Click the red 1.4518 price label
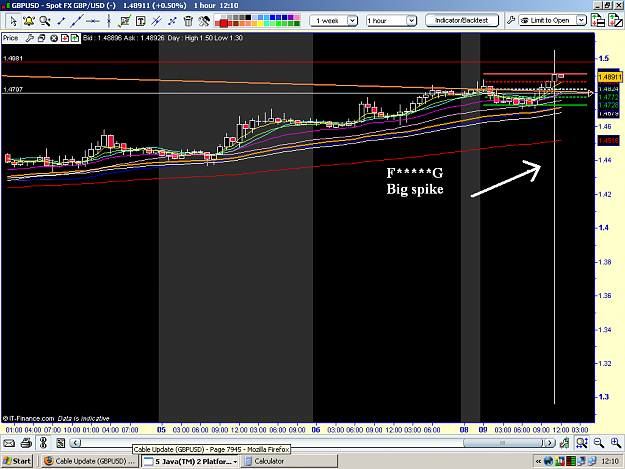625x469 pixels. 608,141
